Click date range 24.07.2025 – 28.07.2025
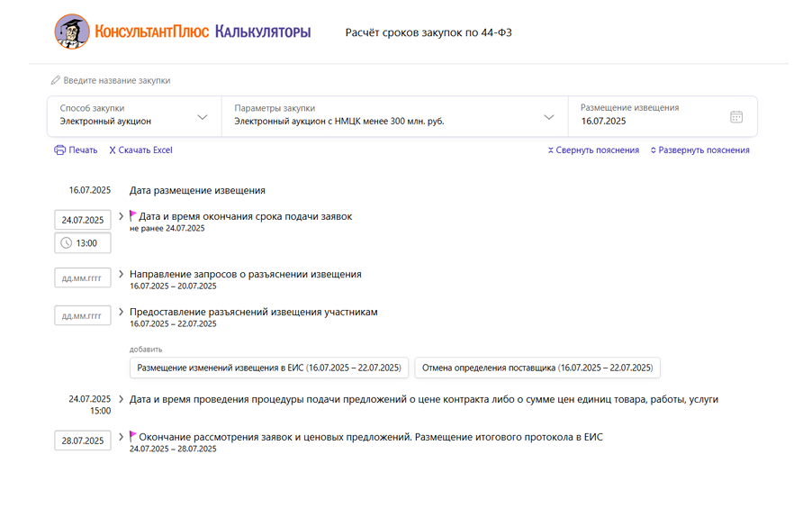The height and width of the screenshot is (509, 812). coord(173,449)
